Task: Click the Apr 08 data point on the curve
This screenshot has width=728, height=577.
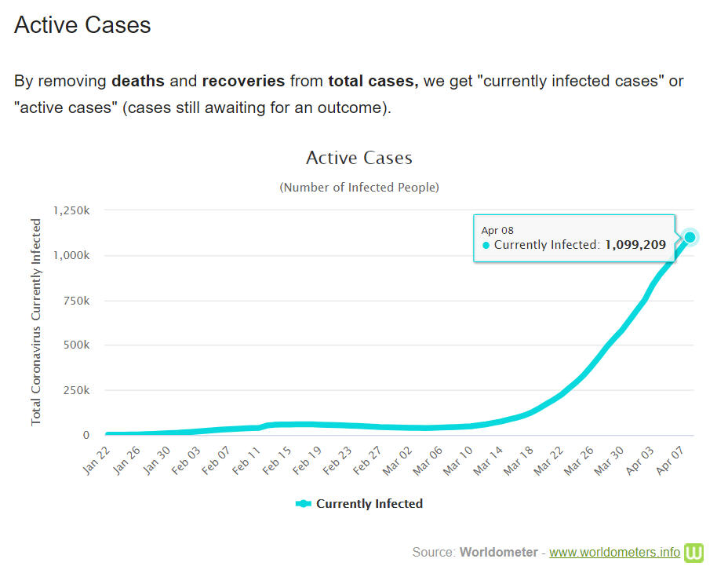Action: click(x=690, y=237)
